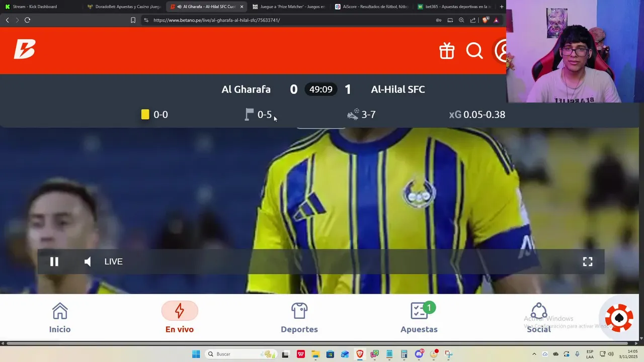Pause the live video stream
Viewport: 644px width, 362px height.
click(54, 261)
